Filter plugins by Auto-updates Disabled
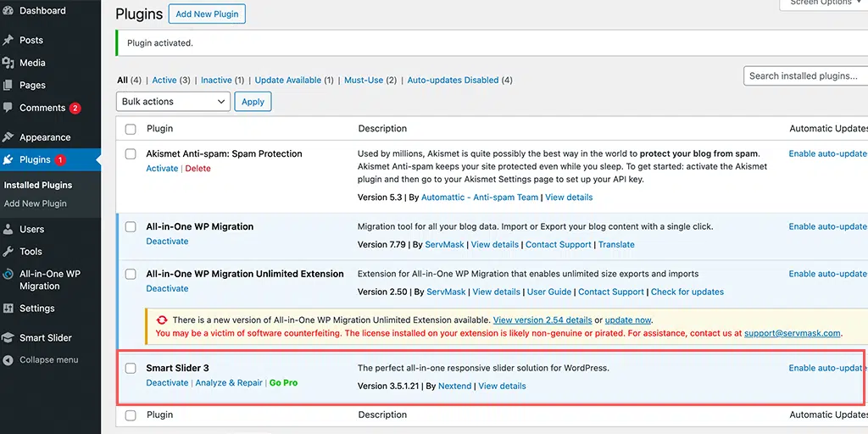This screenshot has height=434, width=868. [453, 81]
